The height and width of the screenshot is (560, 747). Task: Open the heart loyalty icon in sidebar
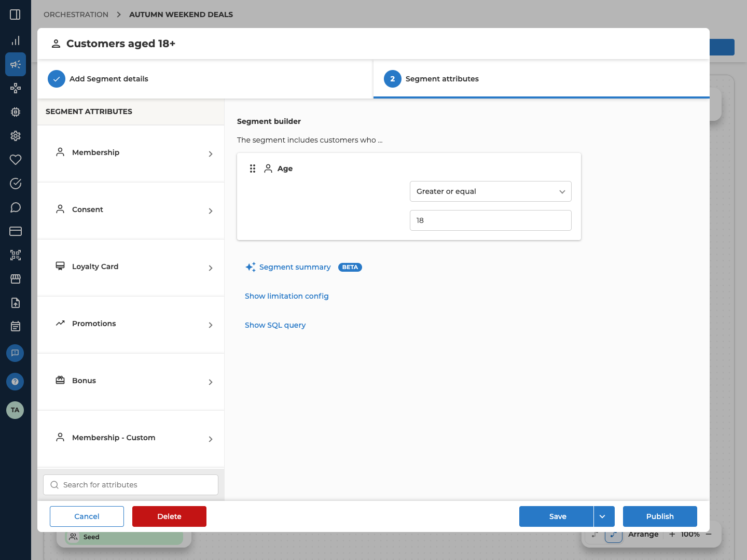pyautogui.click(x=16, y=160)
